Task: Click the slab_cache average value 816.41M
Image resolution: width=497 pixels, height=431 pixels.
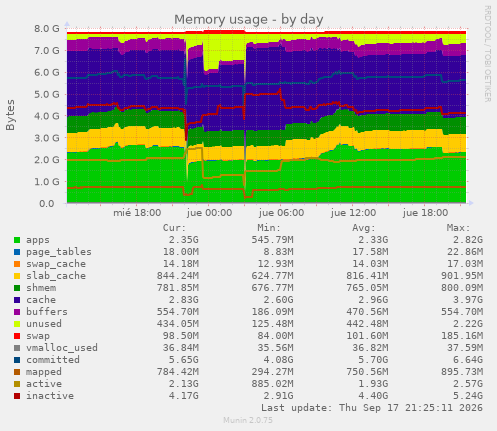Action: [x=367, y=276]
